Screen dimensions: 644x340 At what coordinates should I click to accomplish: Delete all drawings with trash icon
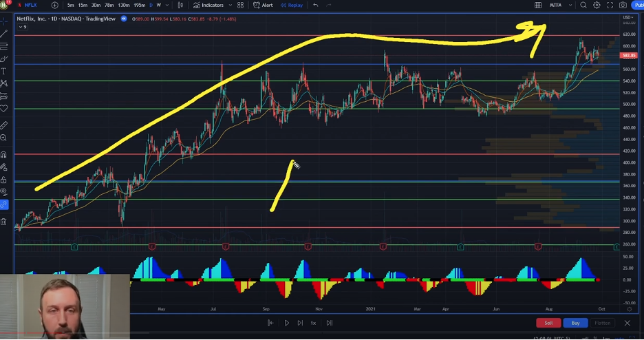[x=4, y=222]
